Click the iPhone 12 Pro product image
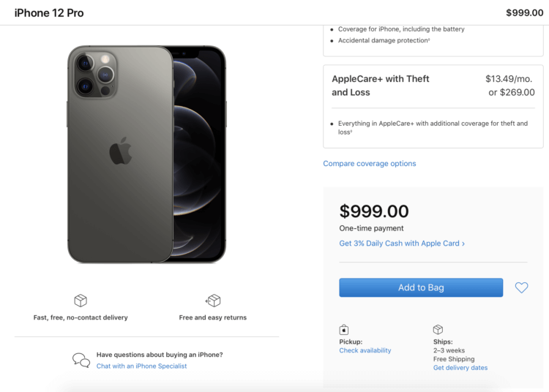549x392 pixels. [x=146, y=154]
